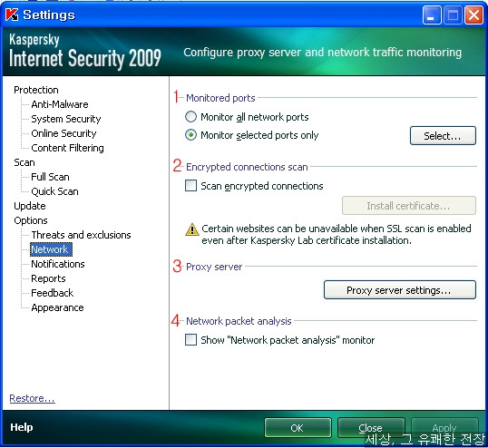Enable Scan encrypted connections checkbox
This screenshot has width=488, height=448.
click(190, 186)
